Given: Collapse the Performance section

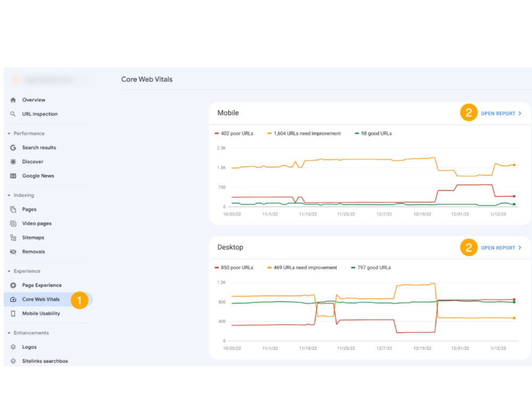Looking at the screenshot, I should point(9,134).
